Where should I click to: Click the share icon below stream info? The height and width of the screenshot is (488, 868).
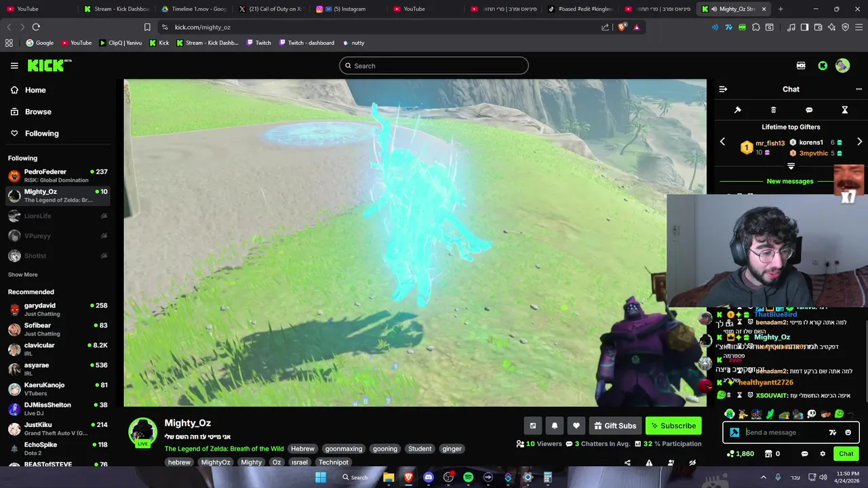point(627,463)
